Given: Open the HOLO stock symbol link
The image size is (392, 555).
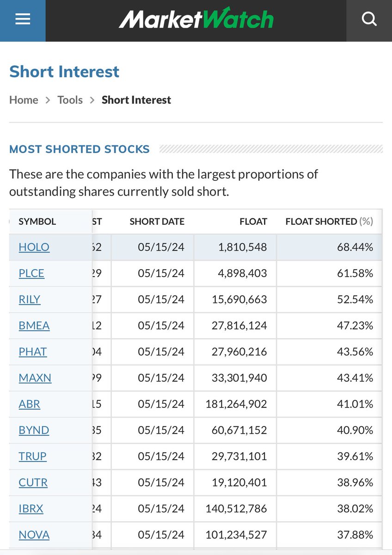Looking at the screenshot, I should (x=34, y=247).
